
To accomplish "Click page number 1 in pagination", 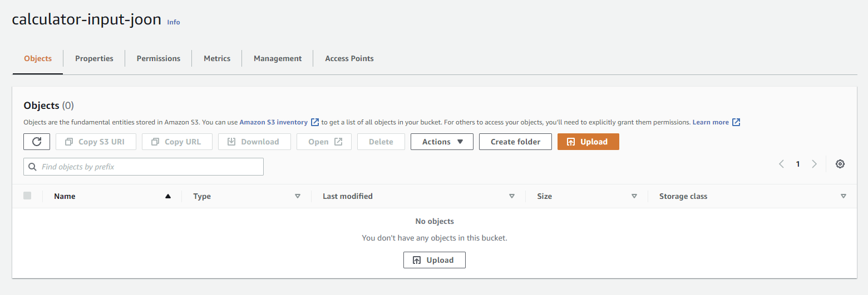I will [x=798, y=164].
